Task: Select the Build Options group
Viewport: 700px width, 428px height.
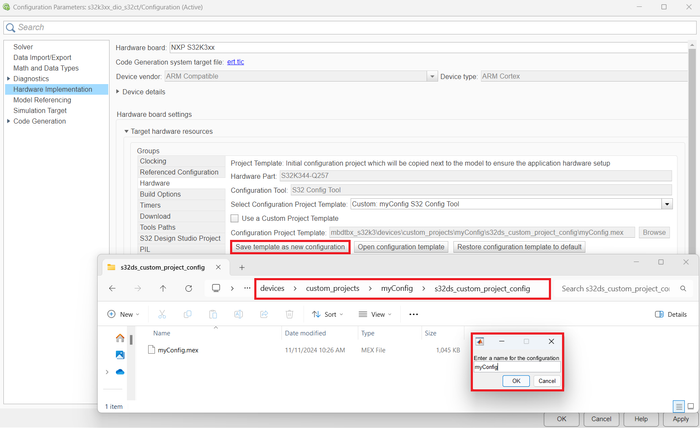Action: click(181, 194)
